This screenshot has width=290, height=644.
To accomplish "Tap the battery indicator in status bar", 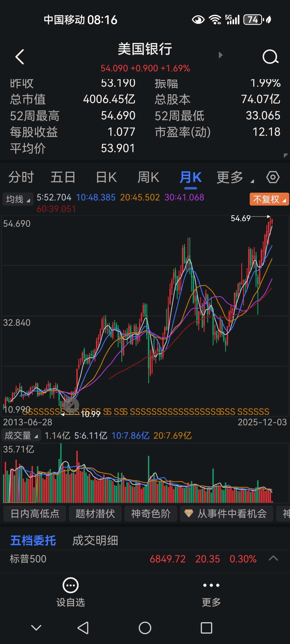I will point(253,20).
